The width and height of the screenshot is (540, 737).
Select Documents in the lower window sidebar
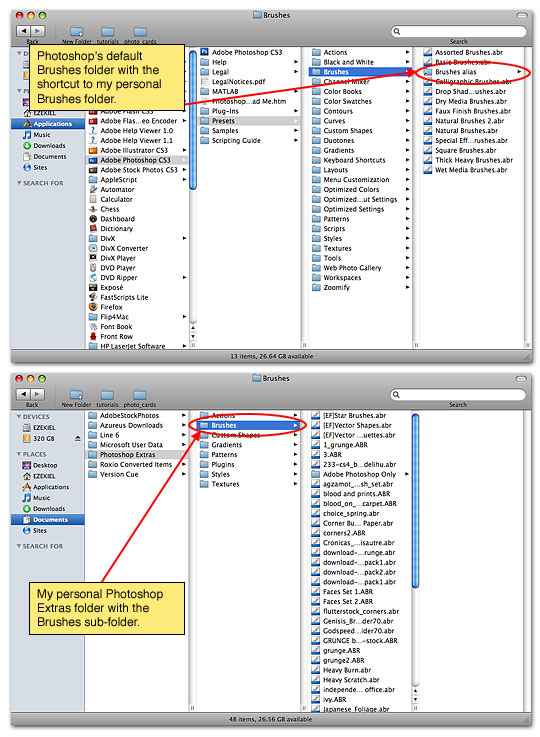coord(48,520)
